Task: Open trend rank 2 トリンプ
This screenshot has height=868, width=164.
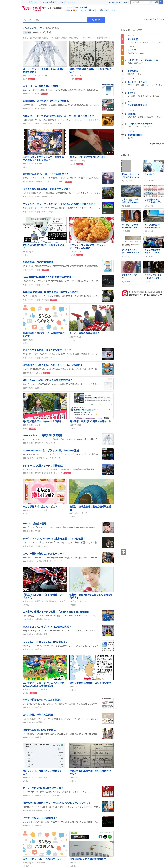Action: (132, 50)
